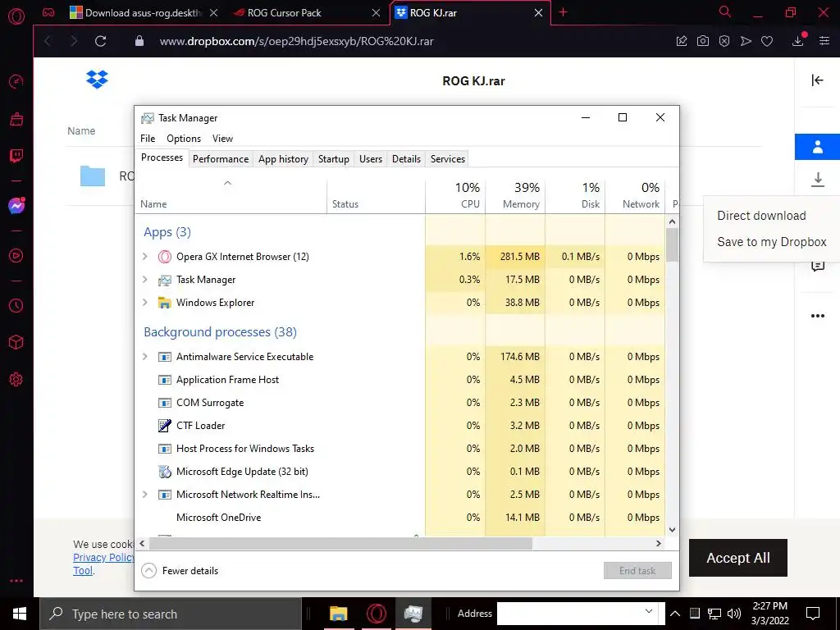The image size is (840, 630).
Task: Sort processes by Memory column
Action: (x=515, y=195)
